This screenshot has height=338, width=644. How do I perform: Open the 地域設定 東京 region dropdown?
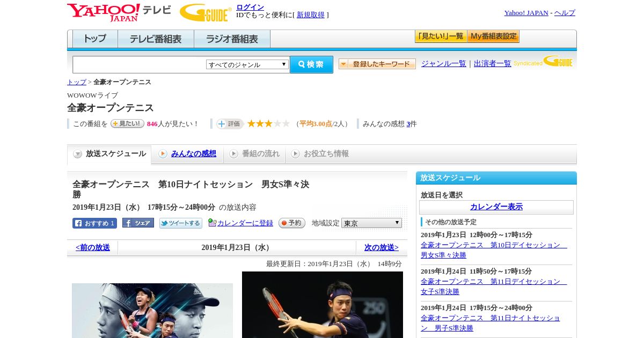pos(371,223)
